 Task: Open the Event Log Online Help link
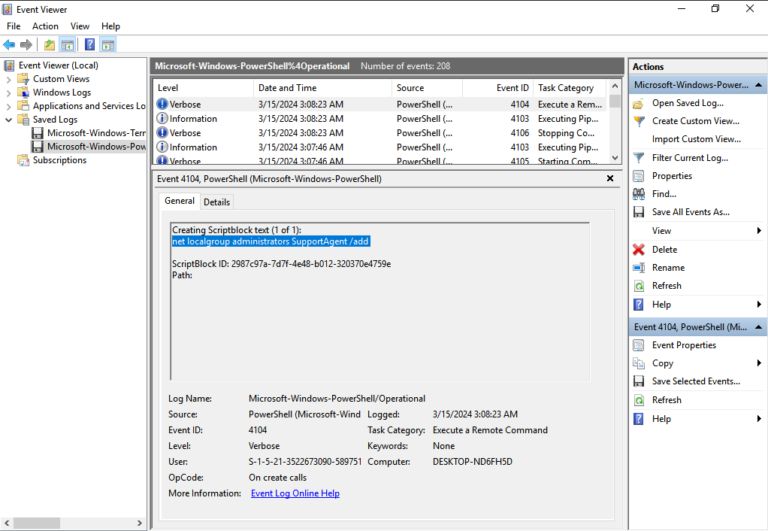(295, 493)
